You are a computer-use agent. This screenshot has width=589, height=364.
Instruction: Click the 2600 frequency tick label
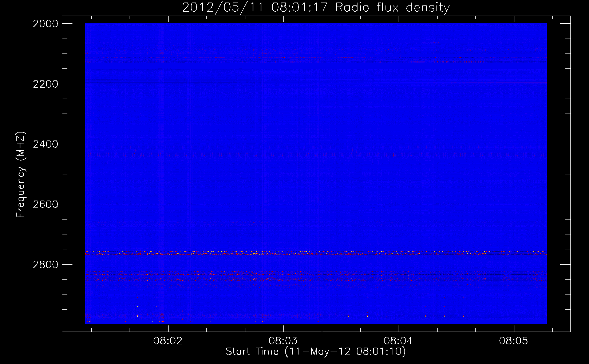coord(46,204)
